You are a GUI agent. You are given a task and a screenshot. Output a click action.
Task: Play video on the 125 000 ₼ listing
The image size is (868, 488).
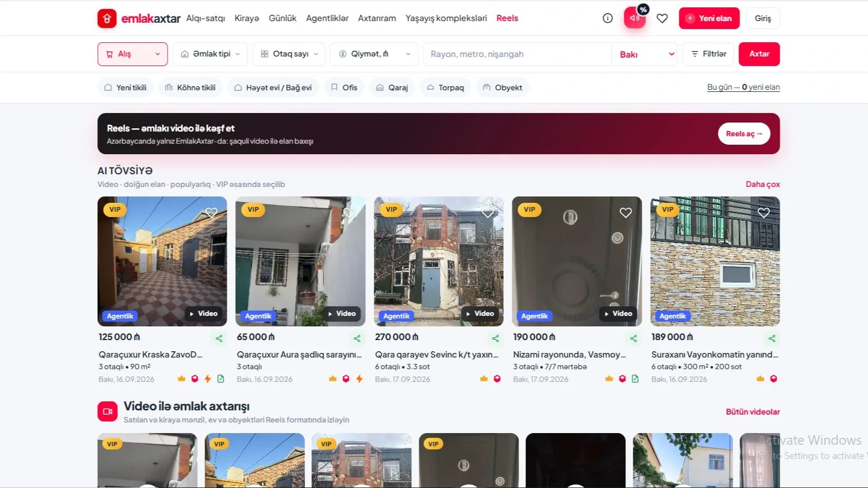(x=204, y=314)
